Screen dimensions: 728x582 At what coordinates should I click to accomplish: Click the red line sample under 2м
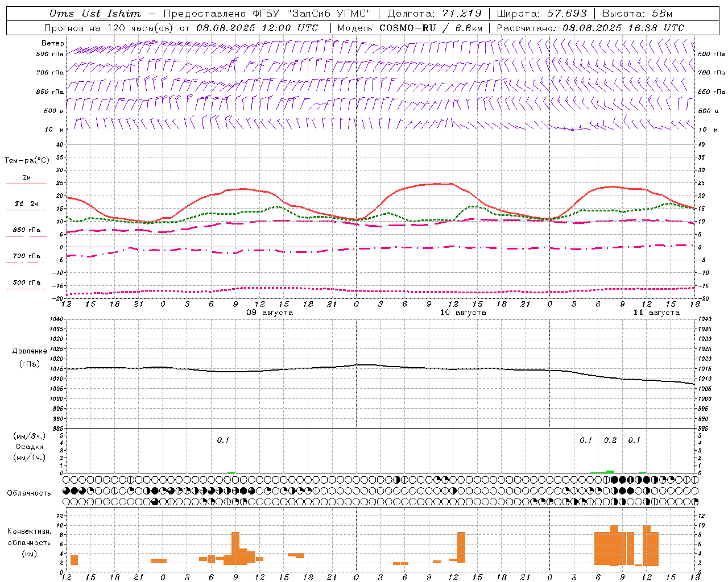pos(26,184)
